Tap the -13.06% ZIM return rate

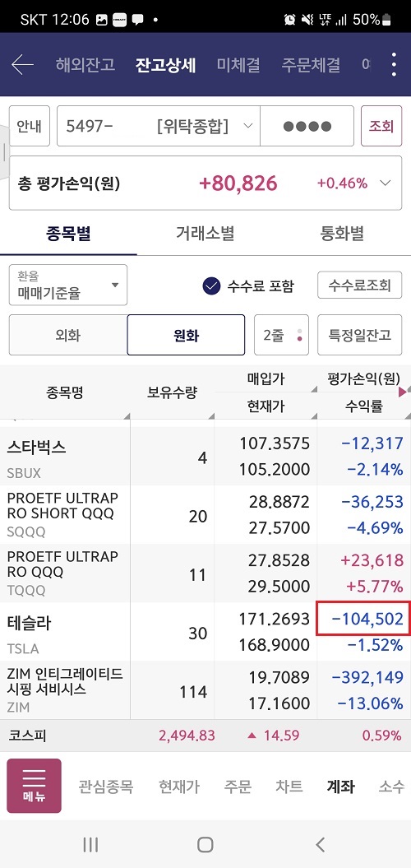(x=370, y=703)
